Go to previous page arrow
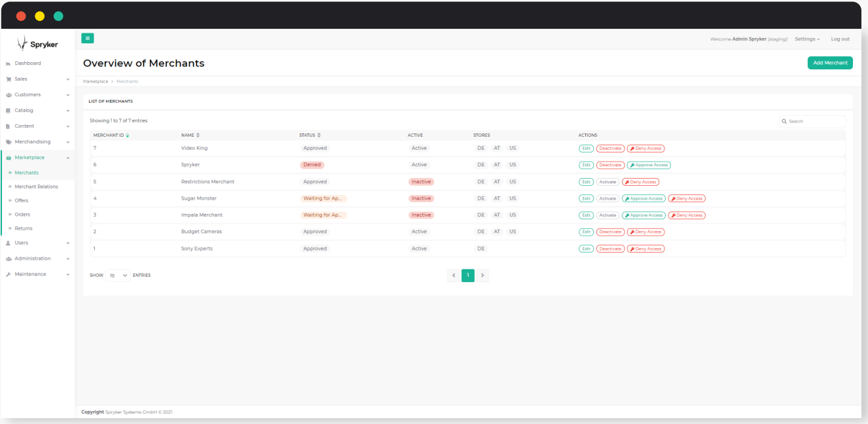The image size is (868, 424). (x=454, y=275)
